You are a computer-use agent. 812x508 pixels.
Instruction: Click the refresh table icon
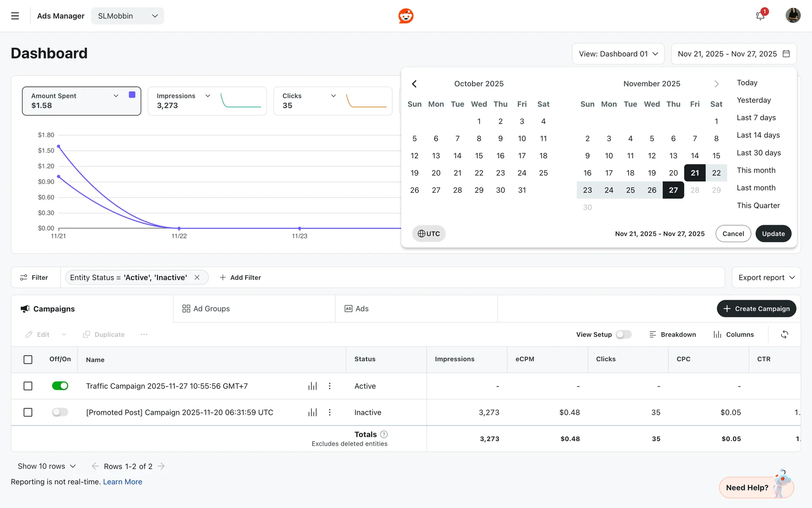point(785,334)
